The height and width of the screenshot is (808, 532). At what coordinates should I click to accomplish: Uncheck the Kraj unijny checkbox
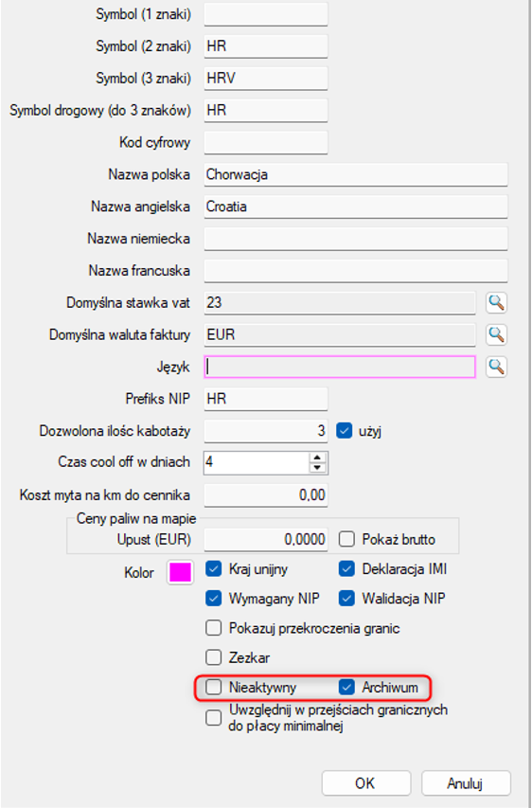tap(213, 569)
